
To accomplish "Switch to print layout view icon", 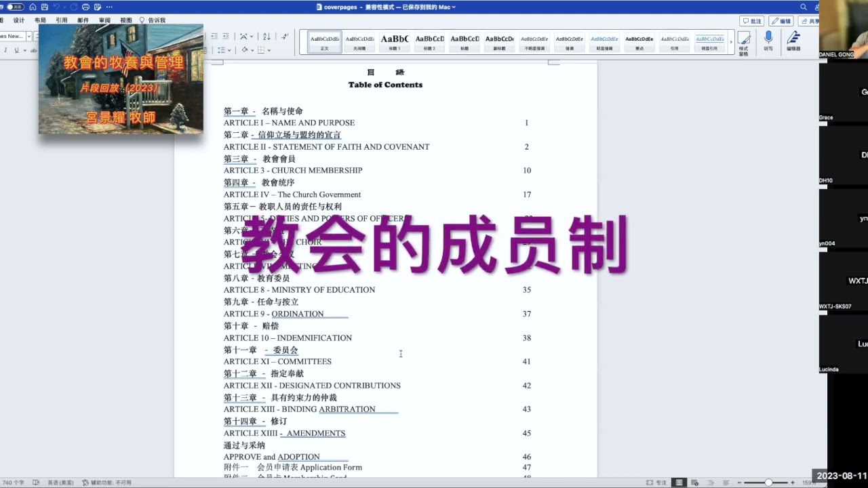I will tap(679, 483).
